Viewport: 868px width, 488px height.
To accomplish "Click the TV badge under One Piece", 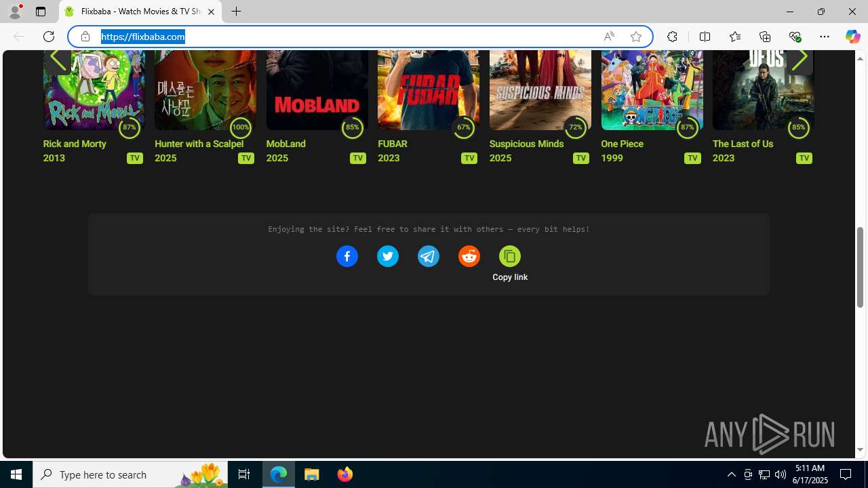I will (x=692, y=158).
